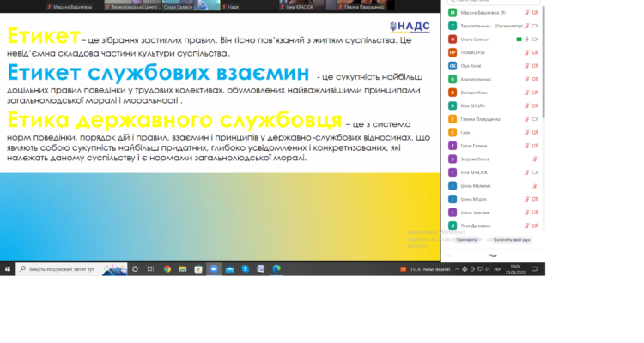Viewport: 644px width, 343px height.
Task: Open Microsoft Store from the taskbar
Action: 198,269
